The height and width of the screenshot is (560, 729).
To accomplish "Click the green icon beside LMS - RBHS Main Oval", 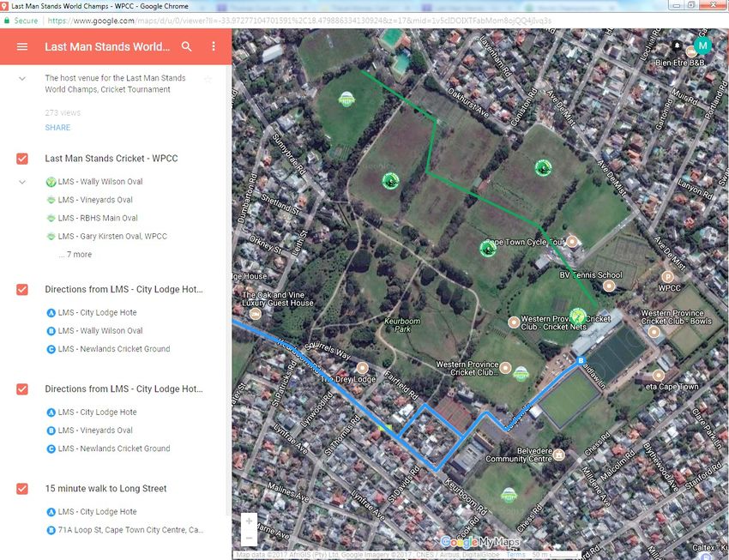I will (51, 218).
